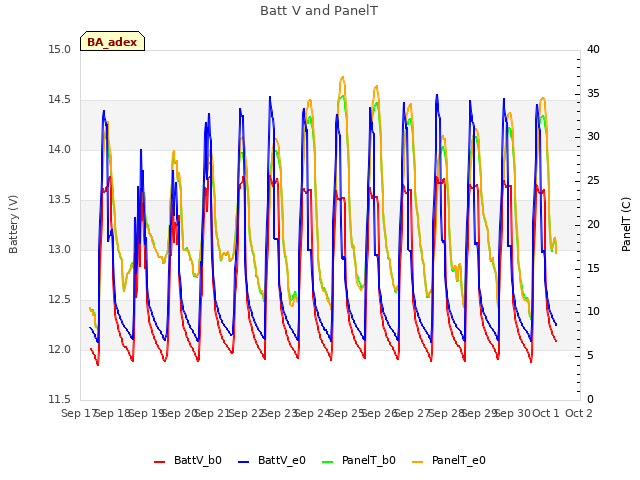Click the green PanelT_b0 legend swatch
The image size is (640, 480).
[327, 462]
